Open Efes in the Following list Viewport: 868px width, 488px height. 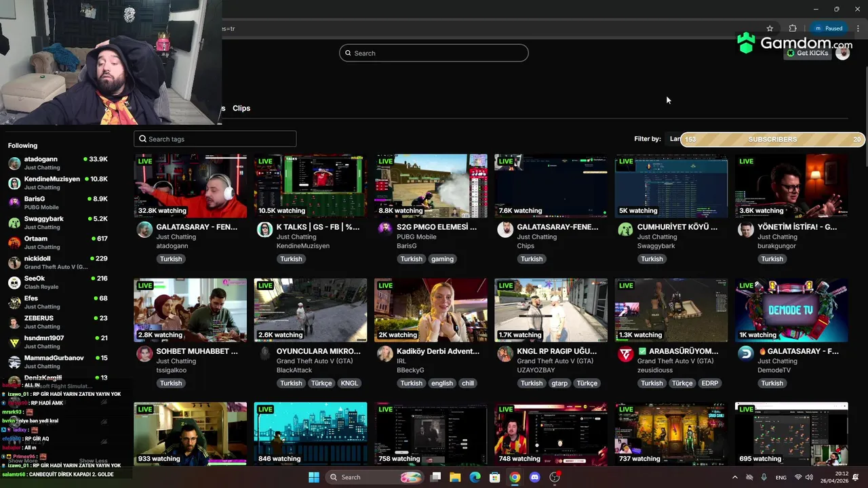click(58, 302)
